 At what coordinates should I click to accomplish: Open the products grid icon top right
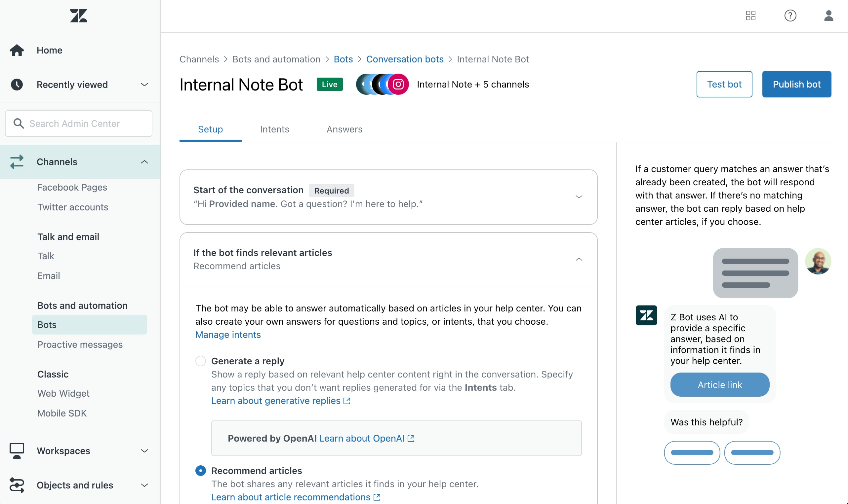click(x=751, y=16)
